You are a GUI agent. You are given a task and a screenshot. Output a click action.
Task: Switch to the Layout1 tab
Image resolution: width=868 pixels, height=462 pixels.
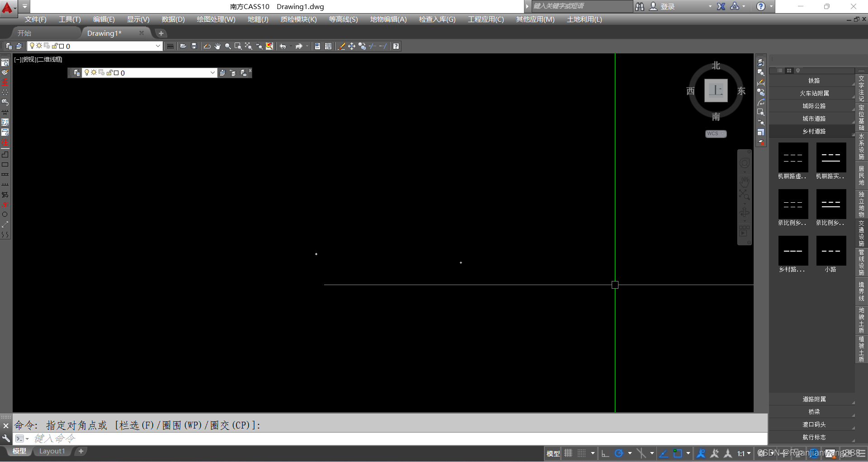tap(52, 451)
